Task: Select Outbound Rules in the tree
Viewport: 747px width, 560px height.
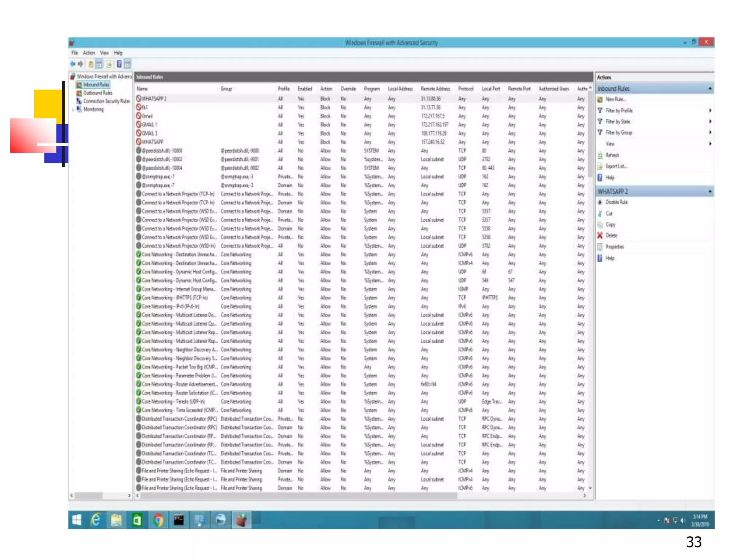Action: click(x=98, y=93)
